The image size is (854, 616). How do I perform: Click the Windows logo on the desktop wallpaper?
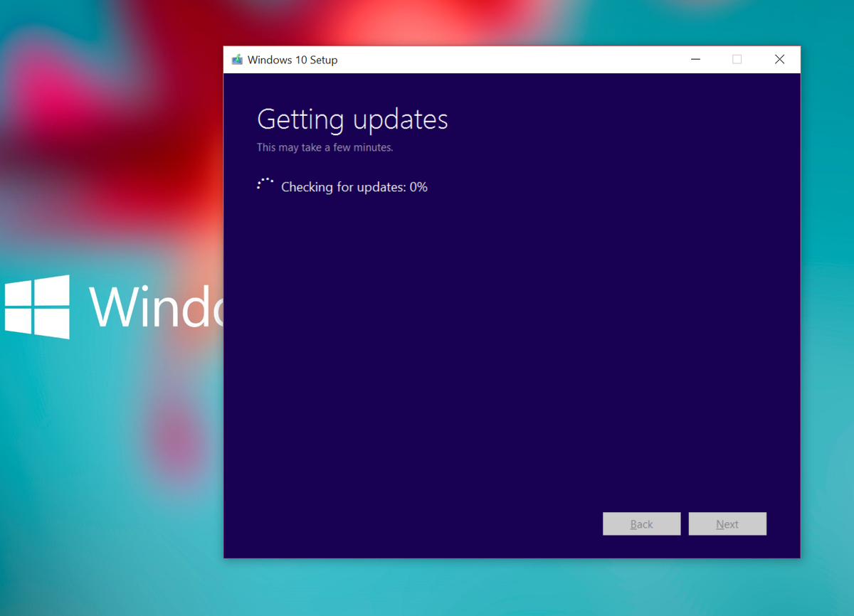(37, 307)
